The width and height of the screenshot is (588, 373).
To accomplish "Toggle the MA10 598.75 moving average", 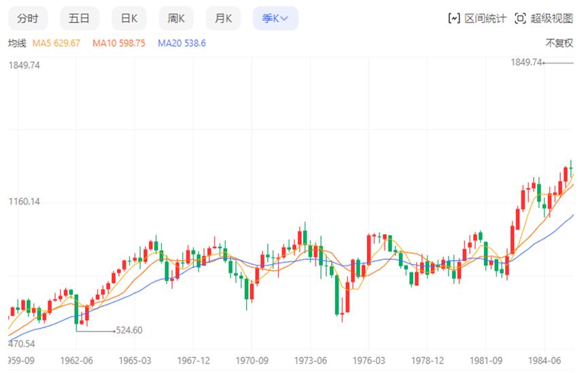I will (x=119, y=43).
